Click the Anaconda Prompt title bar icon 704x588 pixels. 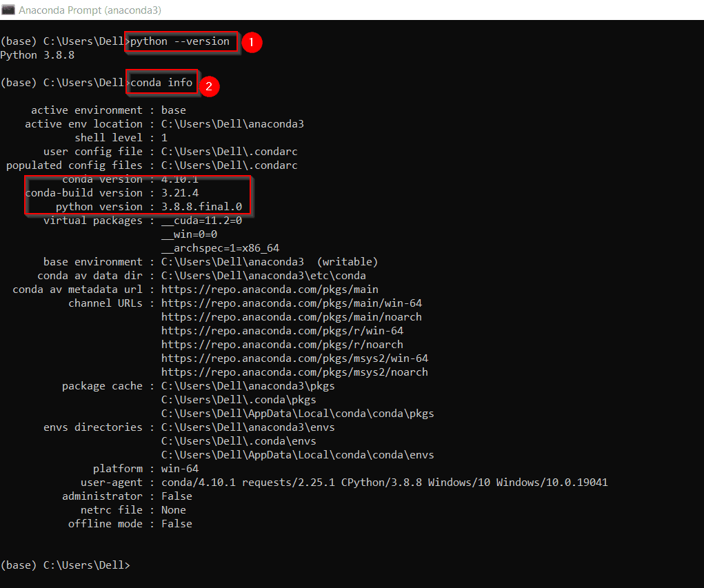tap(8, 10)
